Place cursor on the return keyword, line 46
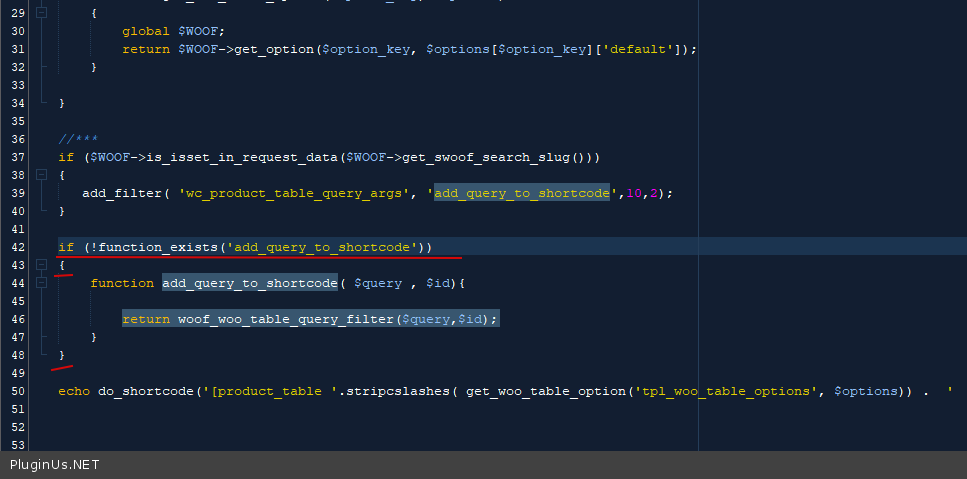 point(146,319)
